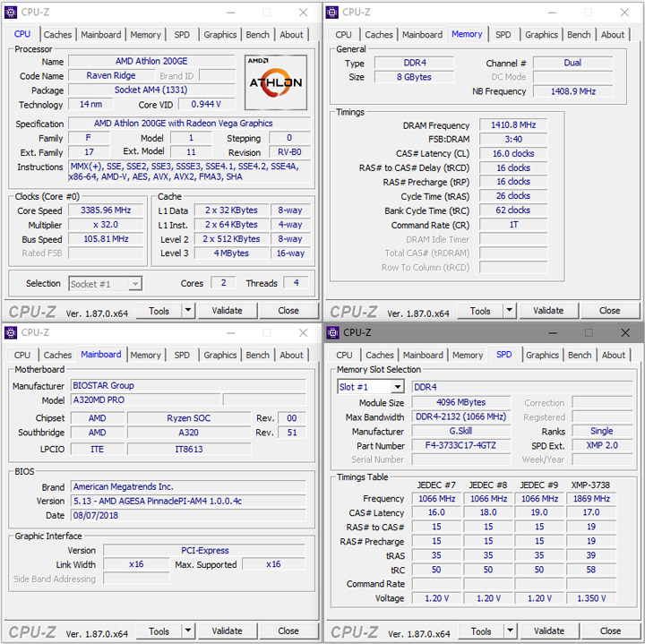Close the SPD window with the title bar X
Viewport: 645px width, 644px height.
pos(625,332)
